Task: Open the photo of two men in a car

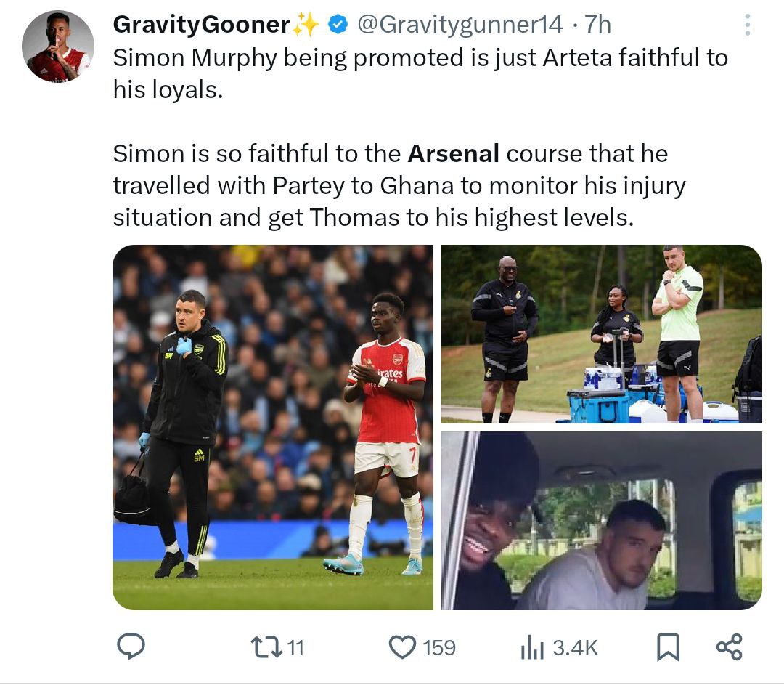Action: tap(602, 520)
